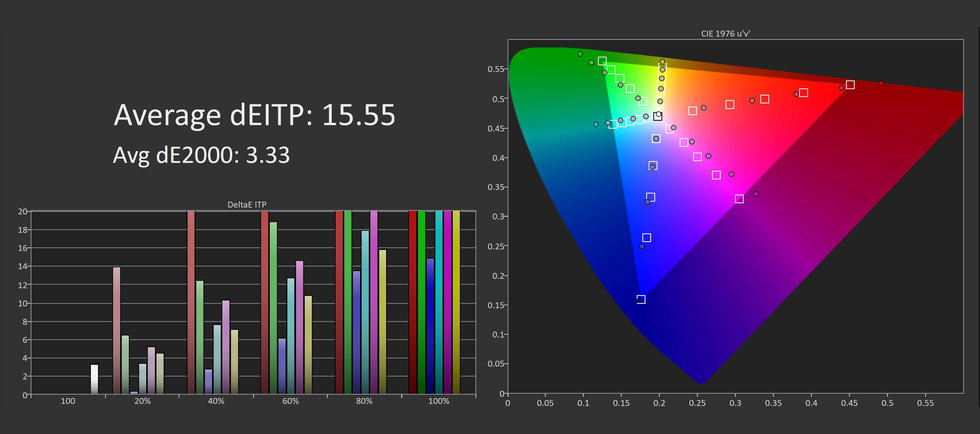
Task: Click the white point square marker on CIE chart
Action: pos(657,116)
